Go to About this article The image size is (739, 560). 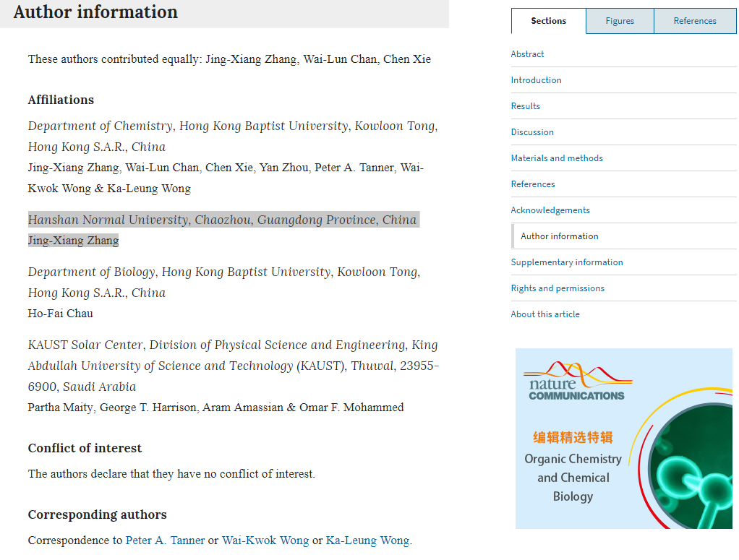pos(545,314)
